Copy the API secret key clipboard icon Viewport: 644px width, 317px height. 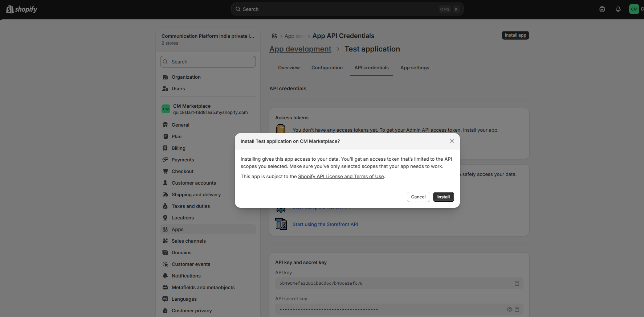[x=517, y=309]
